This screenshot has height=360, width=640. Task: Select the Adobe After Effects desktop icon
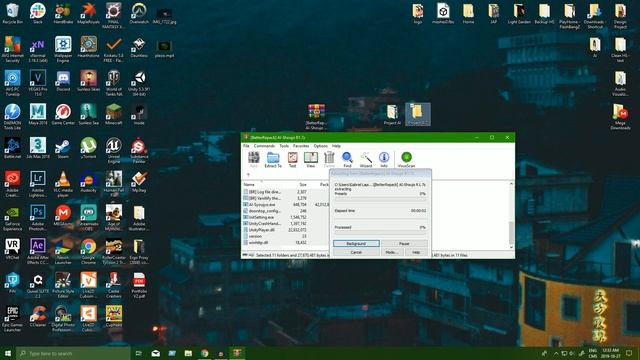point(38,251)
